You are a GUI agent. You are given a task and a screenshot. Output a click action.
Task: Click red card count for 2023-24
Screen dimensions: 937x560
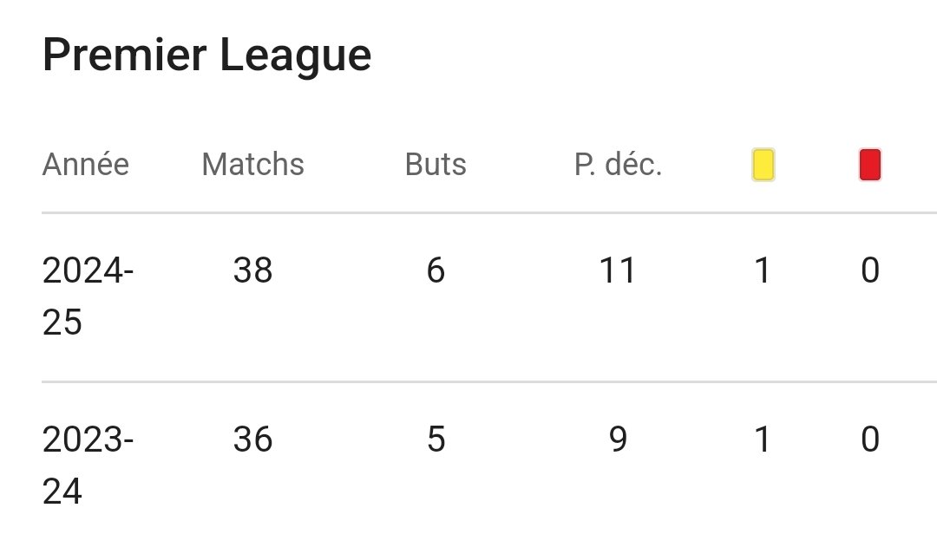(870, 440)
